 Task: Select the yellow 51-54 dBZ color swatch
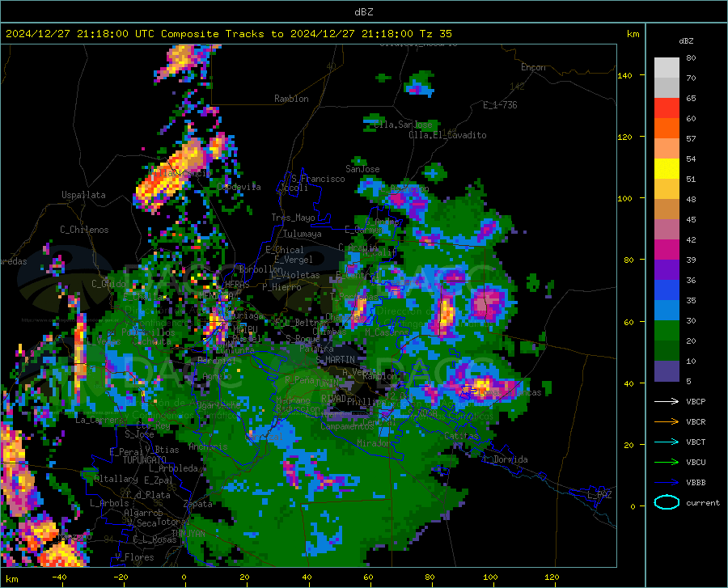667,169
